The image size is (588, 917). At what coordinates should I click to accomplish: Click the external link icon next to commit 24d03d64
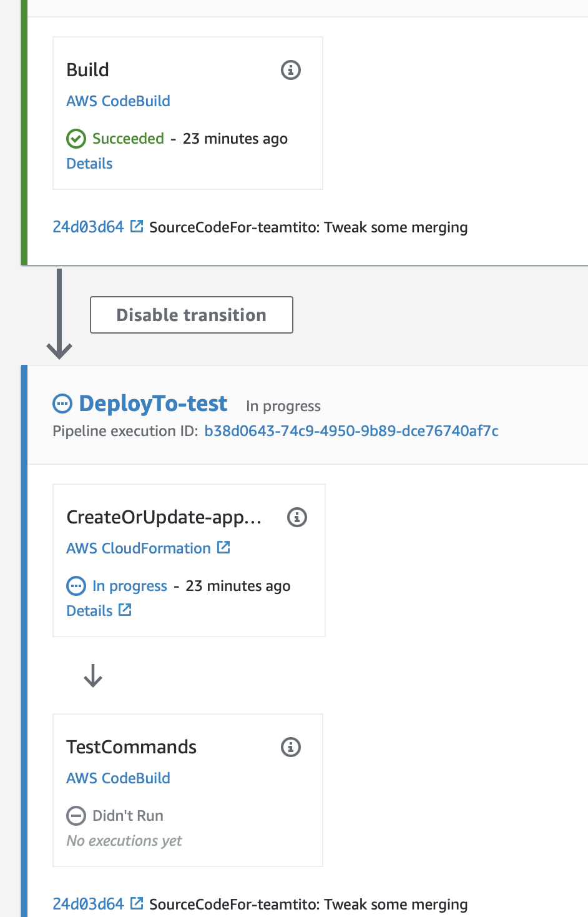(x=137, y=226)
